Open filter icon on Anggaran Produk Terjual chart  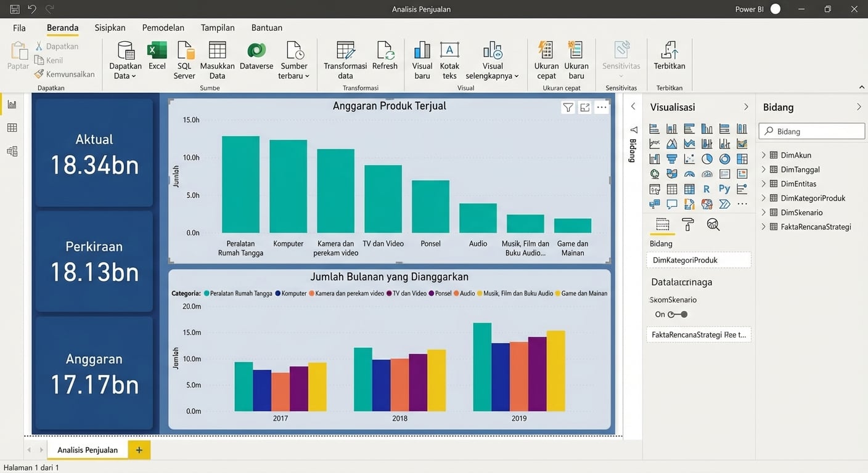(568, 108)
